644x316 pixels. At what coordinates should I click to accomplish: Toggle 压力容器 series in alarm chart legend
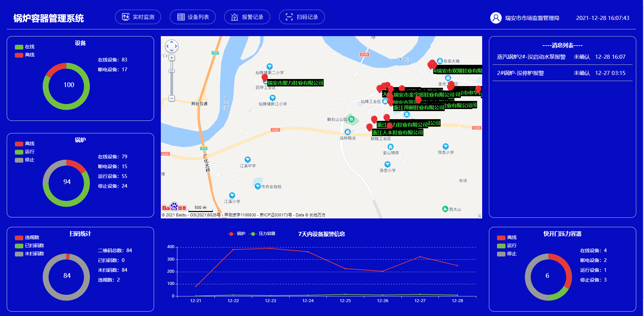pyautogui.click(x=262, y=234)
